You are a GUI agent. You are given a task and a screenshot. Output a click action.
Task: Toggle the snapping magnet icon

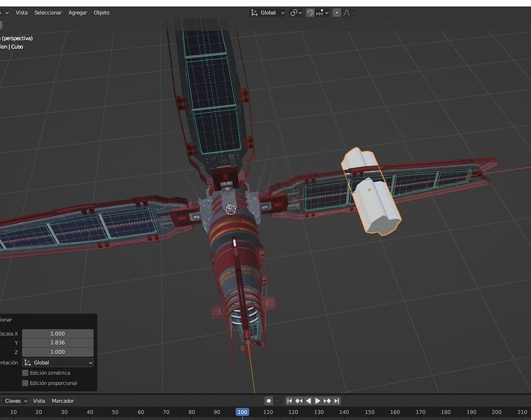310,12
